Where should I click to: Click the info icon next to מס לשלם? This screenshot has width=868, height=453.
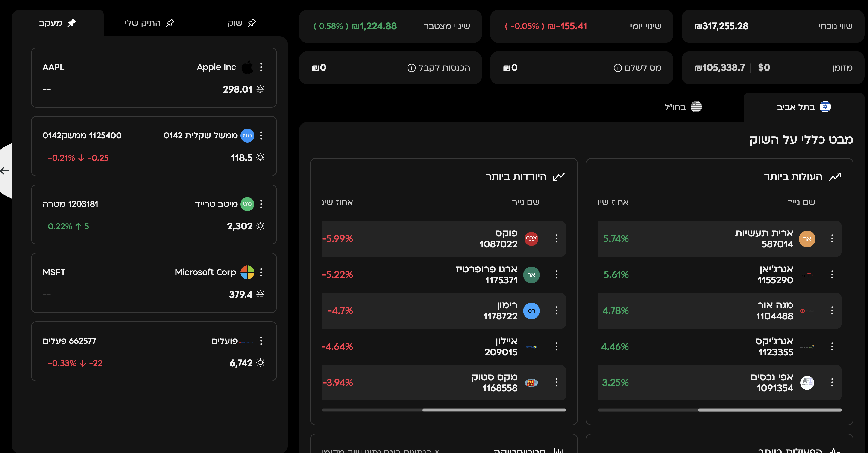click(x=618, y=68)
